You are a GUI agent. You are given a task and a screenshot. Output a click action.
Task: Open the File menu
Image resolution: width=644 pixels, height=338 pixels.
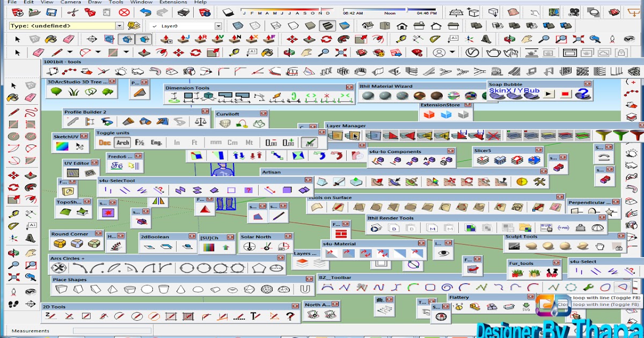[x=13, y=2]
